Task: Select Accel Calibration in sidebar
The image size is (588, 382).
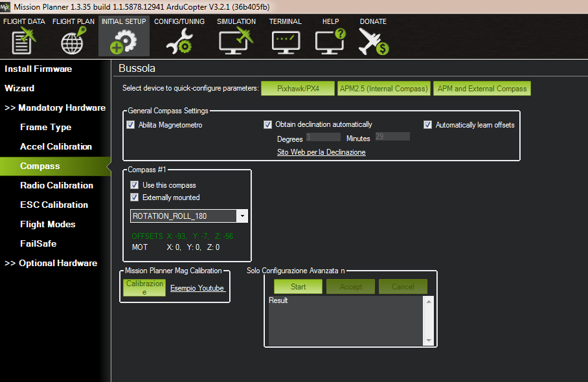Action: coord(56,146)
